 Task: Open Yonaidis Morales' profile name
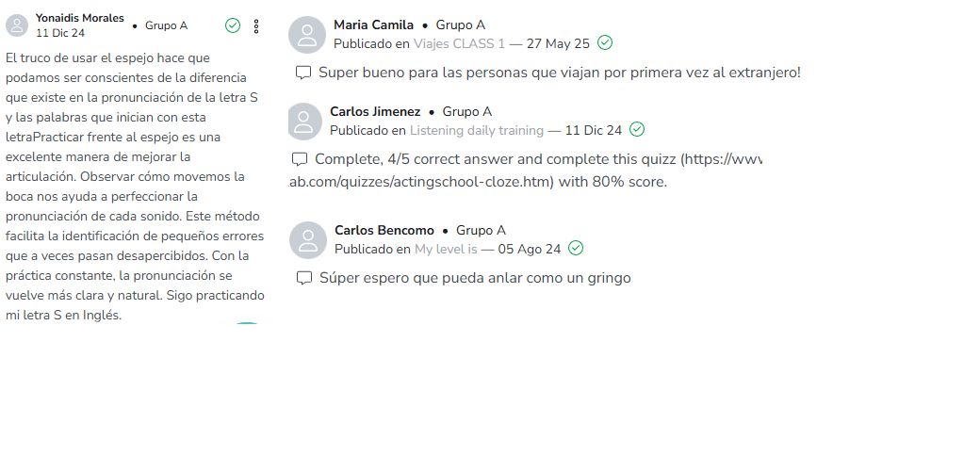(79, 18)
